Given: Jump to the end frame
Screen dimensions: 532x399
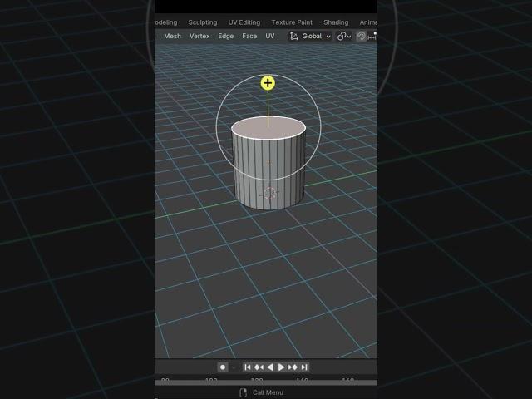Looking at the screenshot, I should 304,367.
